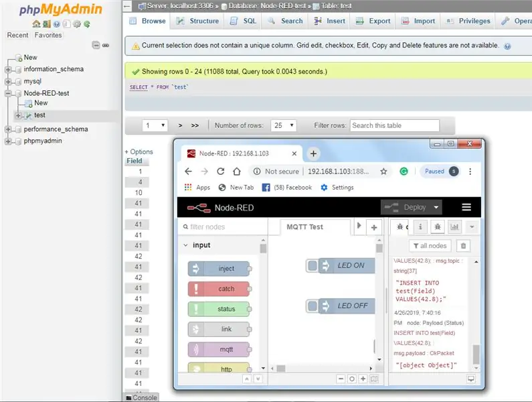Open the Structure tab
This screenshot has width=532, height=402.
[198, 21]
